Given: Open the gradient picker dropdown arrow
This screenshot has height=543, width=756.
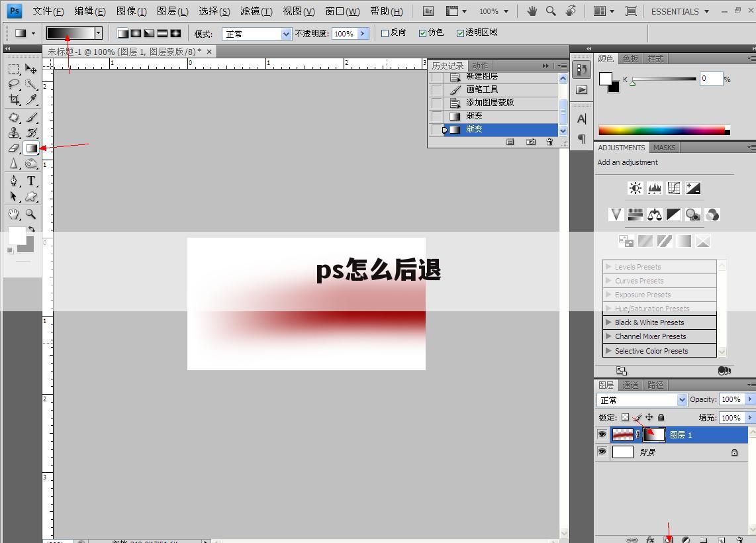Looking at the screenshot, I should tap(99, 33).
